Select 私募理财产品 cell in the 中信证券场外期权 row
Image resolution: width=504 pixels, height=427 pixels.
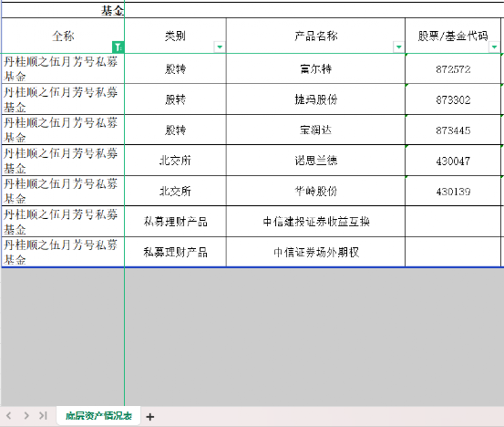[175, 252]
